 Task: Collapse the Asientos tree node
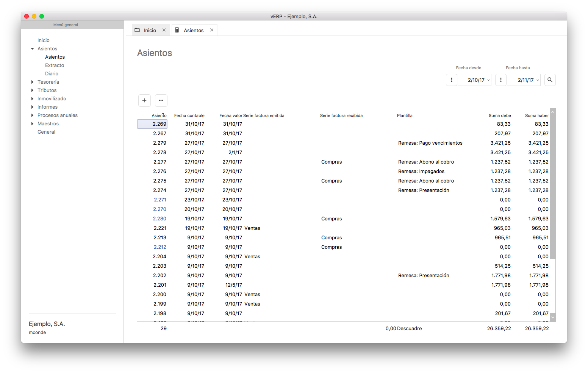click(x=32, y=48)
